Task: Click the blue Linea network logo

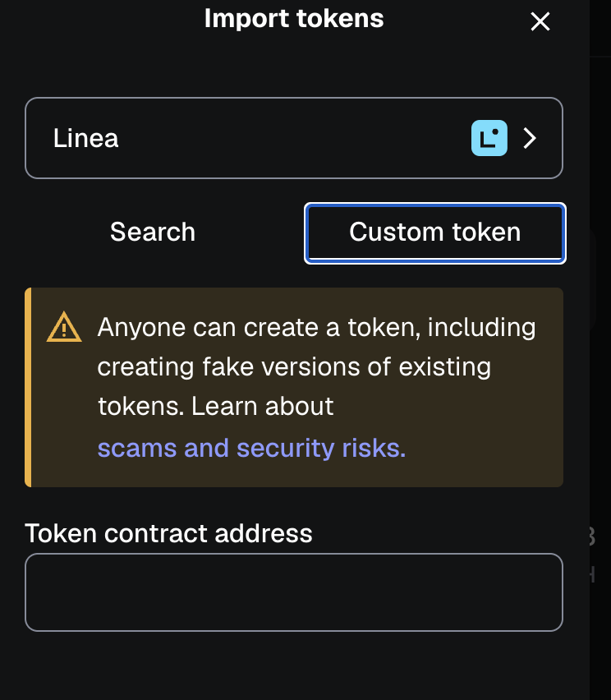Action: coord(489,138)
